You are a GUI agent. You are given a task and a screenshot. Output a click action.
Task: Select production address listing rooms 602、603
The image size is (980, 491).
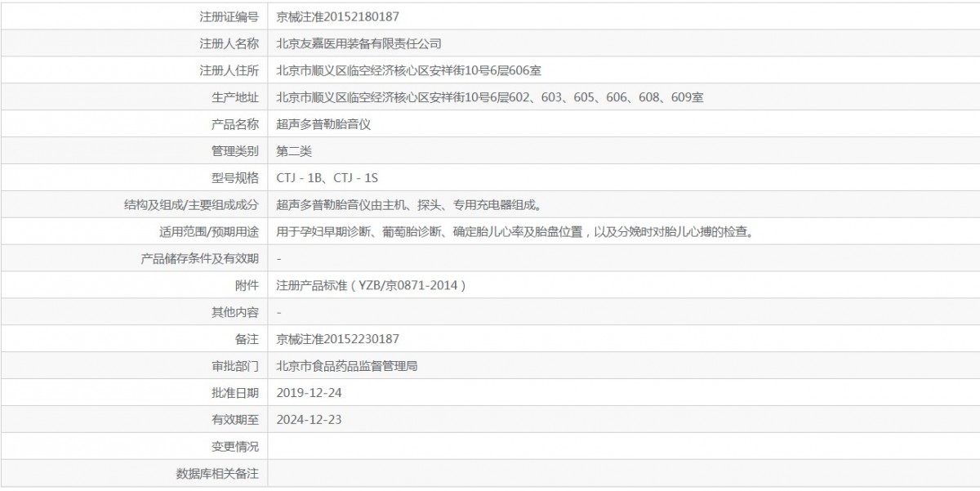click(490, 97)
